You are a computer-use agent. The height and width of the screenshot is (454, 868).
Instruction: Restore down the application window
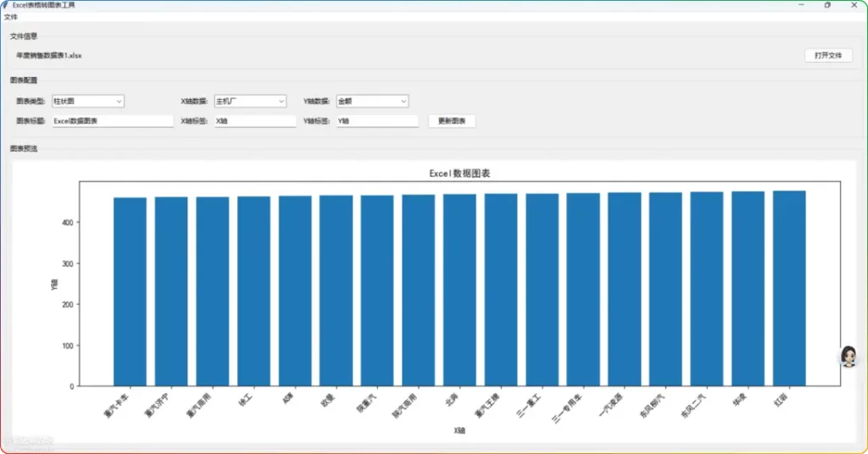(827, 5)
